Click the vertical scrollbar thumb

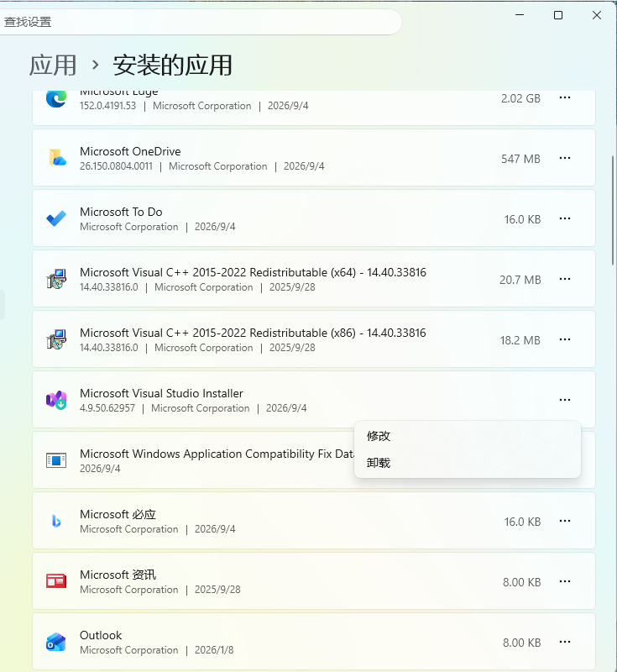pos(613,210)
